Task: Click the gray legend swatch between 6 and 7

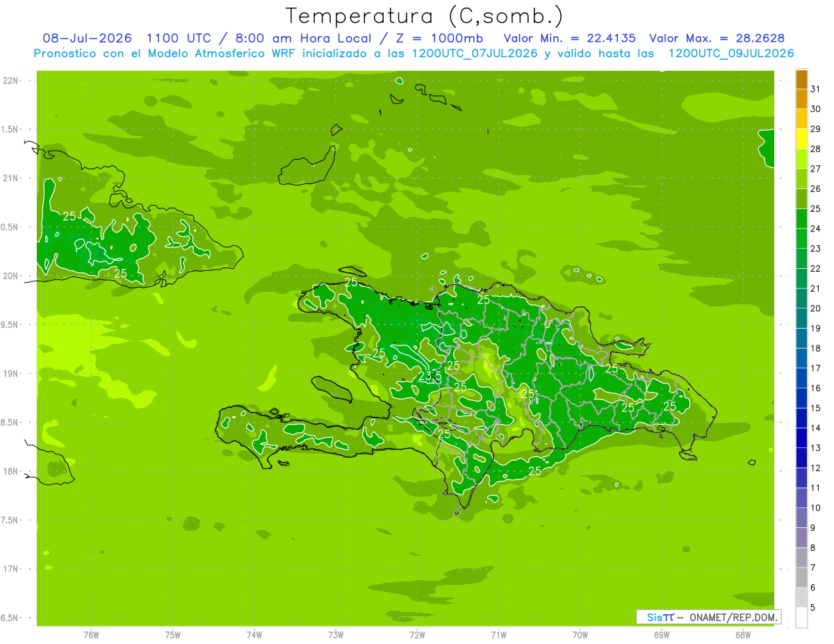Action: pos(801,578)
